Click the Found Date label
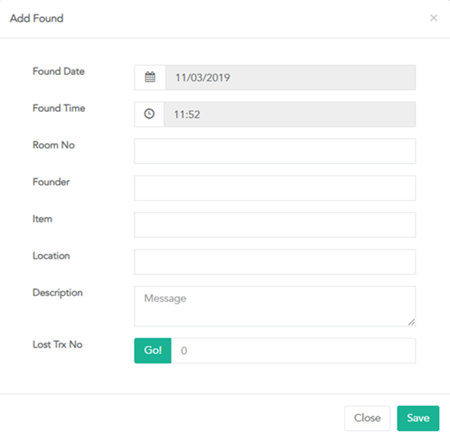450x441 pixels. click(58, 71)
